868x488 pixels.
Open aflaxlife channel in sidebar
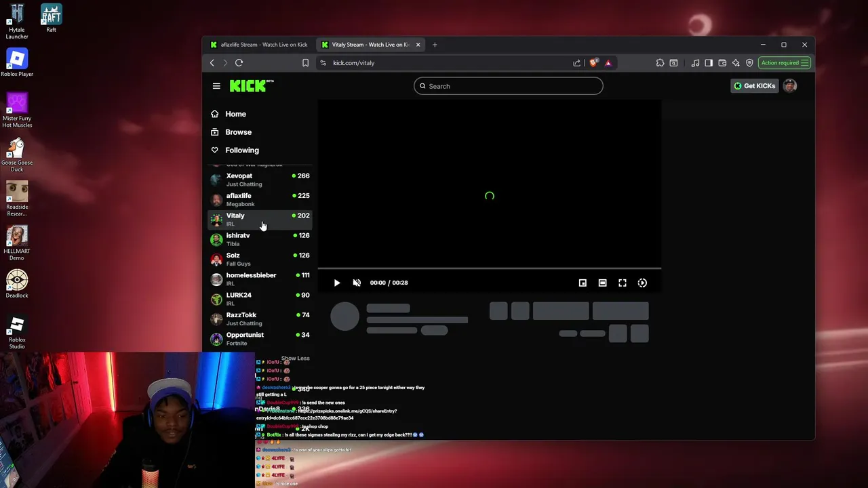pos(260,199)
